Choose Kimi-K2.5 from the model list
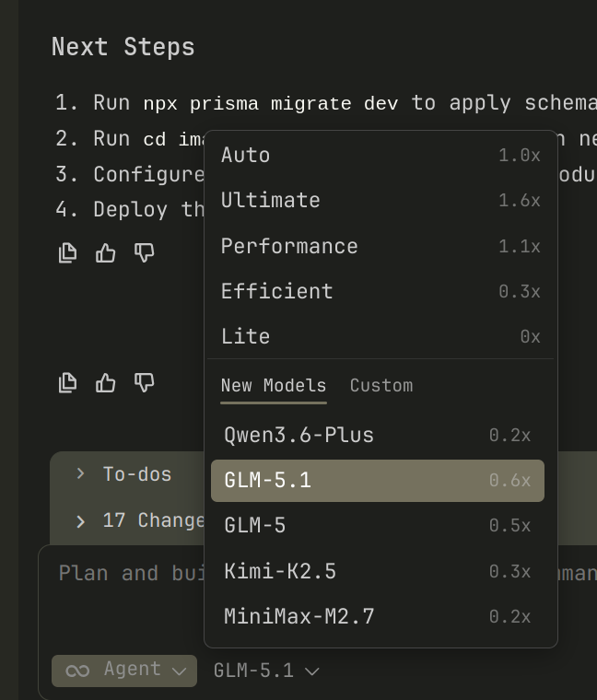 tap(378, 571)
